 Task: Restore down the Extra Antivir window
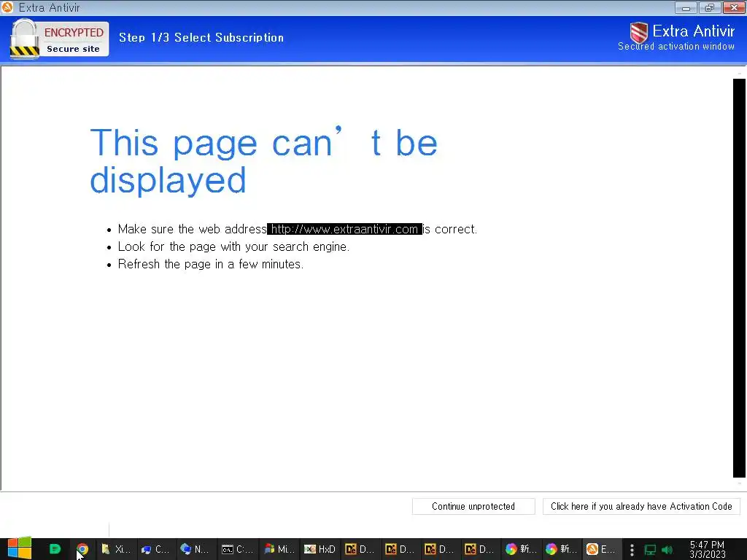pos(710,7)
